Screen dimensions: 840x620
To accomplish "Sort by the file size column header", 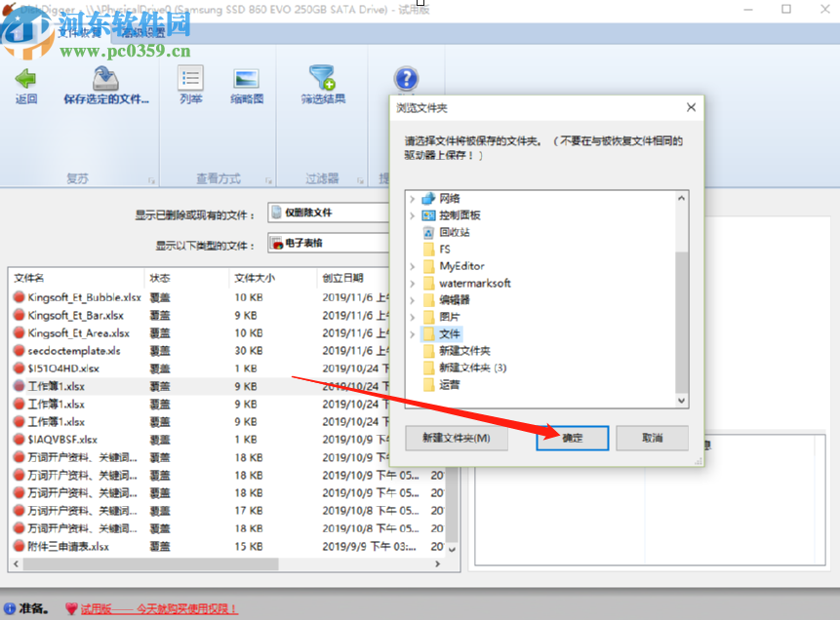I will 255,278.
